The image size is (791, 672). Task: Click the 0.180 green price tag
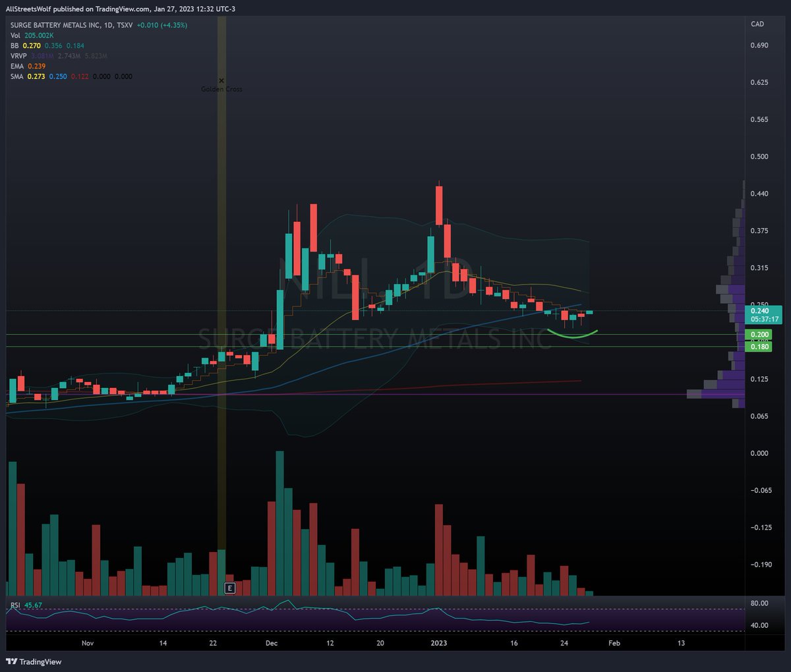coord(757,347)
